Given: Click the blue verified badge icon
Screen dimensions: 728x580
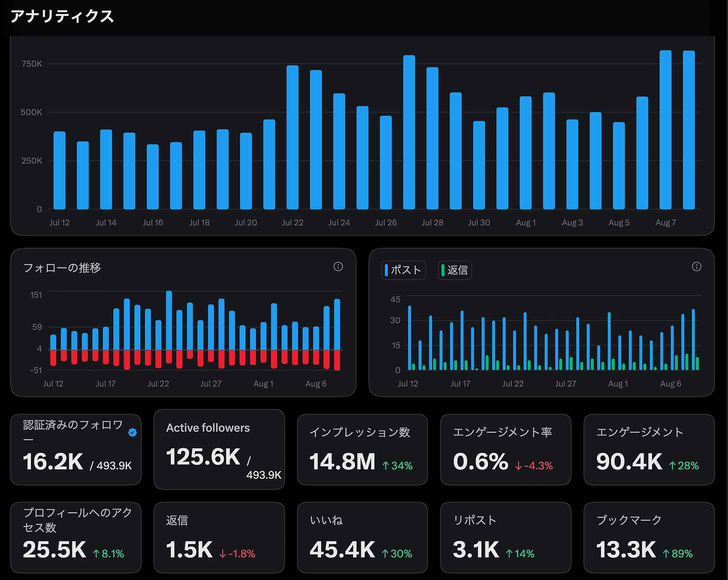Looking at the screenshot, I should coord(132,432).
